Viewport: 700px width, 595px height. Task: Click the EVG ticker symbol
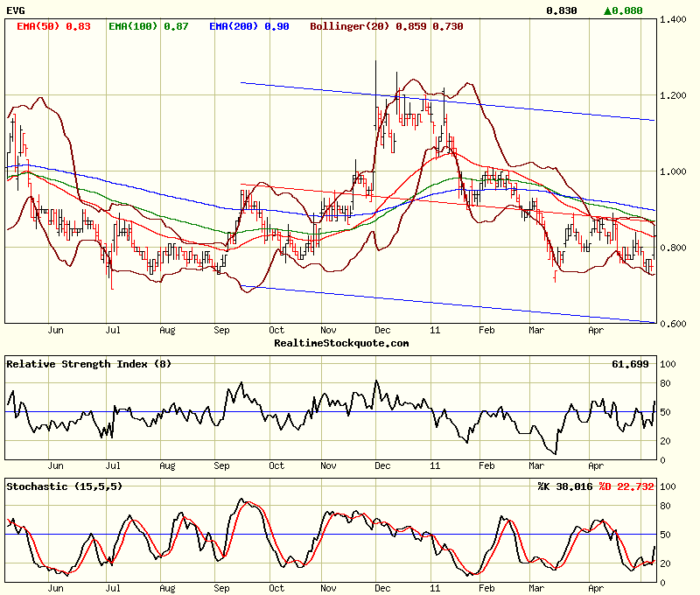point(16,10)
